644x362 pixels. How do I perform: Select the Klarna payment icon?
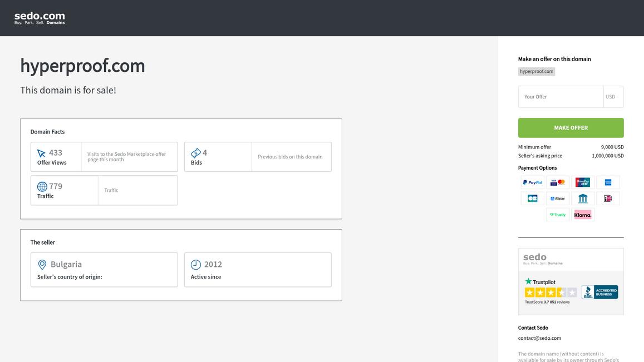coord(583,215)
